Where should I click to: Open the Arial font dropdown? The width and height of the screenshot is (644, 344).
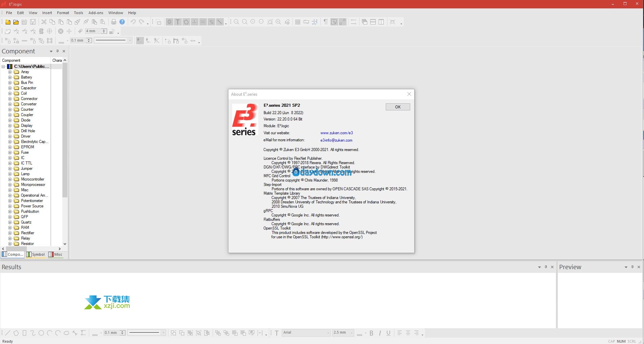(x=328, y=333)
